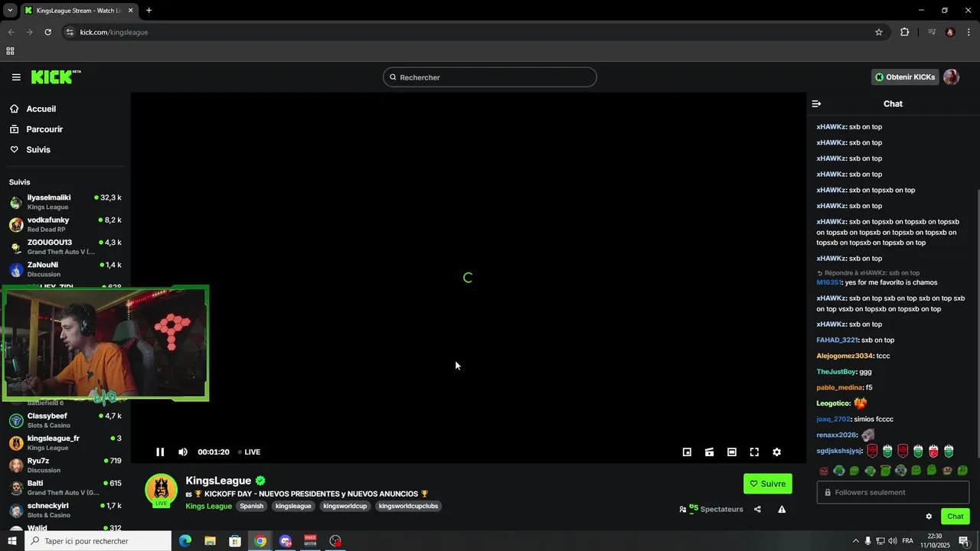Viewport: 980px width, 551px height.
Task: Click the green Chat send button
Action: [955, 517]
